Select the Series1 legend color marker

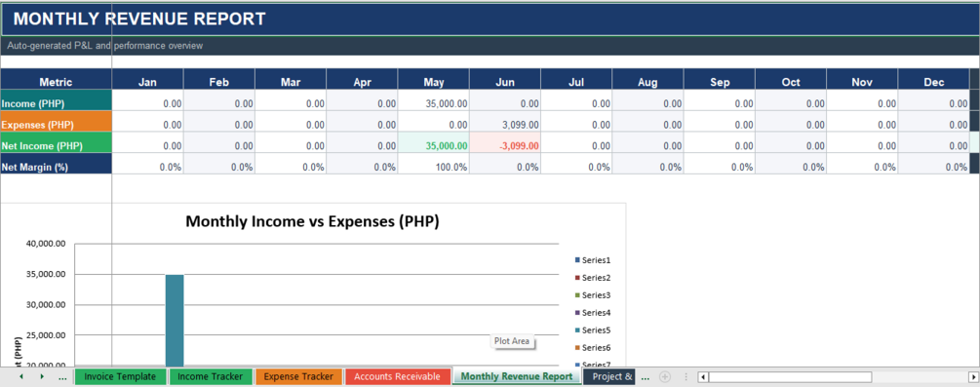pos(577,260)
